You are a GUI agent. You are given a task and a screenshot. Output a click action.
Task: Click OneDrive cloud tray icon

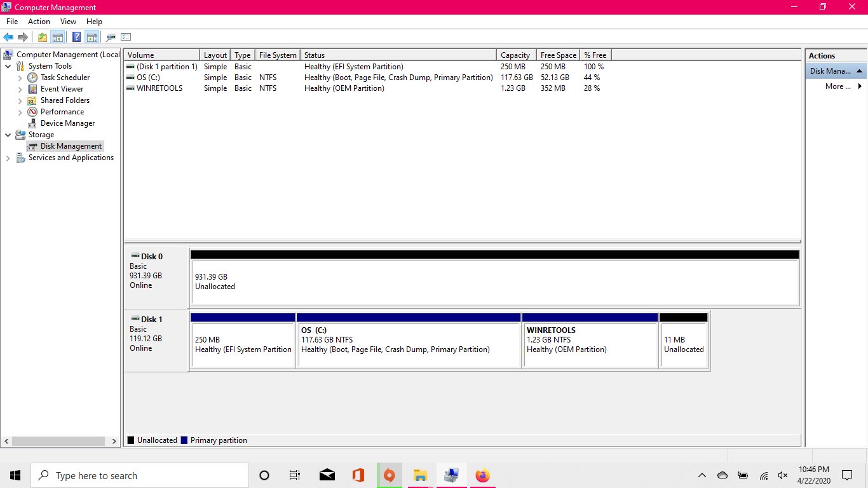(722, 475)
